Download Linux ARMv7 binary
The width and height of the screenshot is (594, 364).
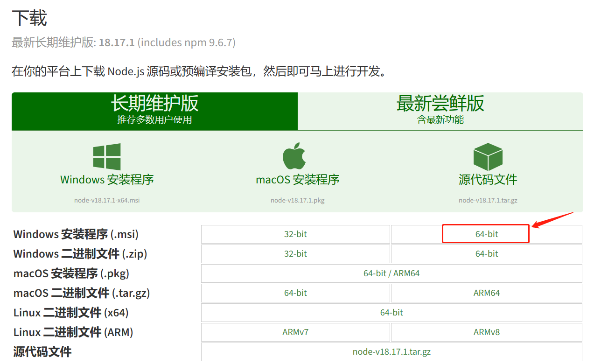point(295,332)
